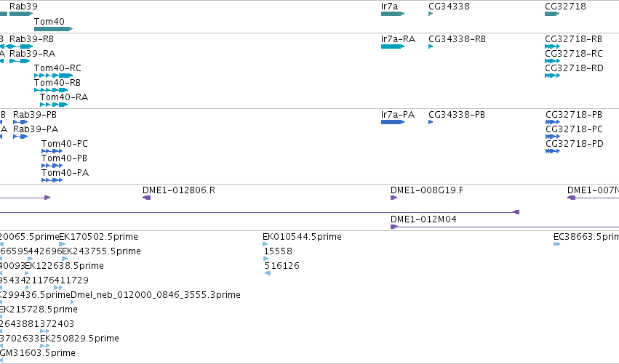This screenshot has width=619, height=364.
Task: Click the Tom40 gene arrow
Action: click(x=54, y=29)
